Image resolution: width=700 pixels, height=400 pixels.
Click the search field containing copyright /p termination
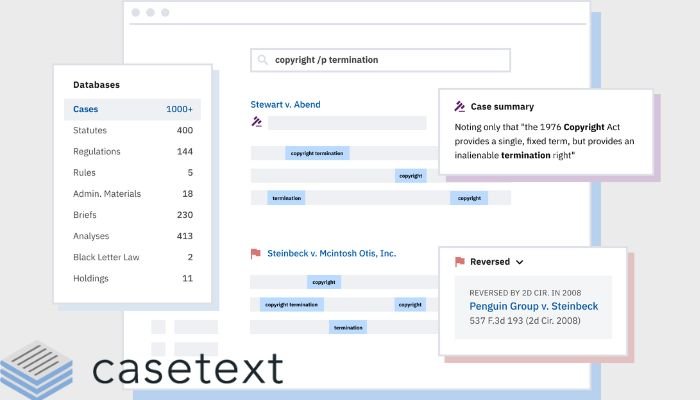380,60
